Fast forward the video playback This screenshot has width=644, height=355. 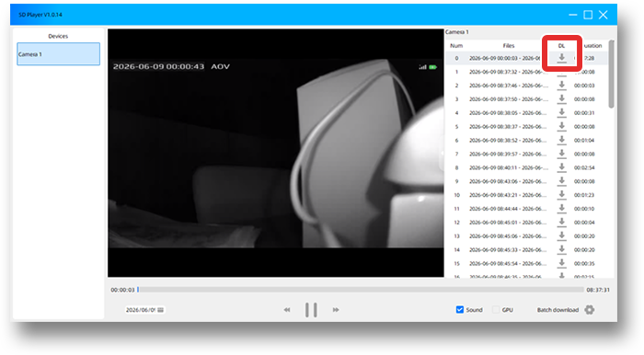click(x=336, y=310)
